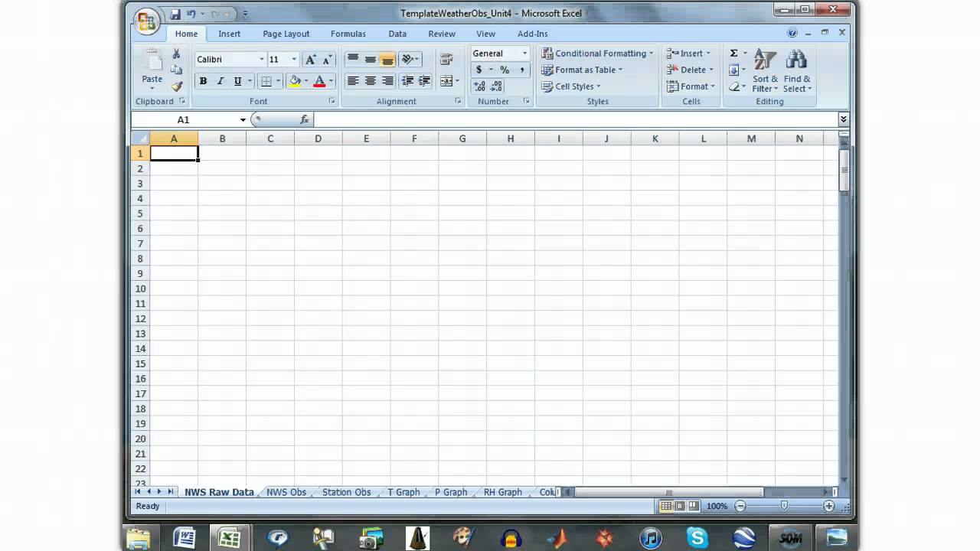Click the formula bar input field

click(576, 119)
